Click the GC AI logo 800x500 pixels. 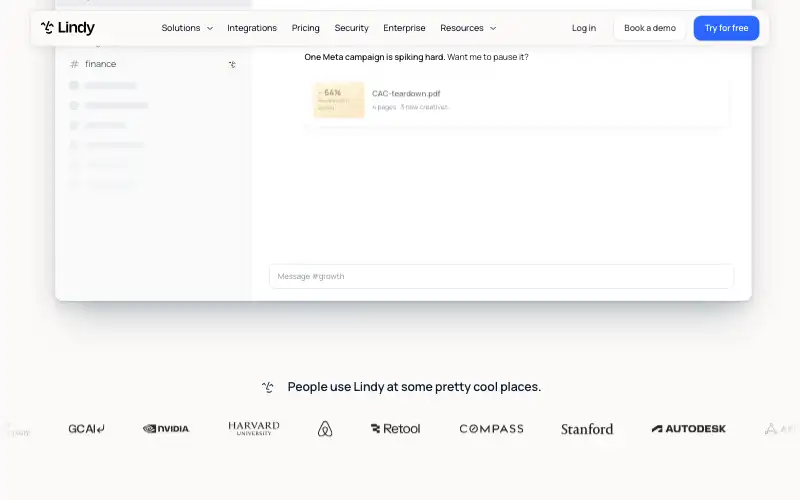86,429
